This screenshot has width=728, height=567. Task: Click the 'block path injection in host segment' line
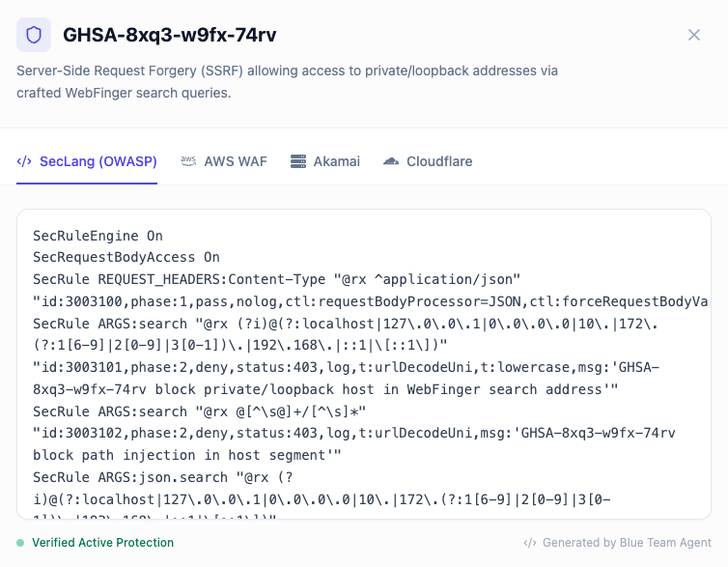point(187,455)
